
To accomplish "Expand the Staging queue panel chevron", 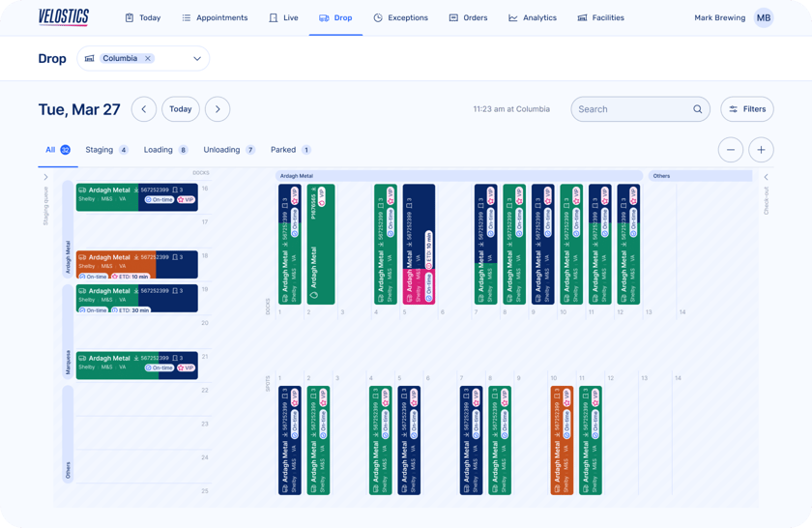I will (x=45, y=177).
